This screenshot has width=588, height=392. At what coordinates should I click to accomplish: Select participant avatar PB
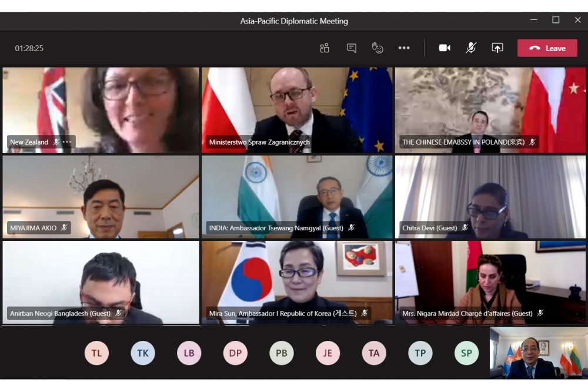tap(282, 353)
